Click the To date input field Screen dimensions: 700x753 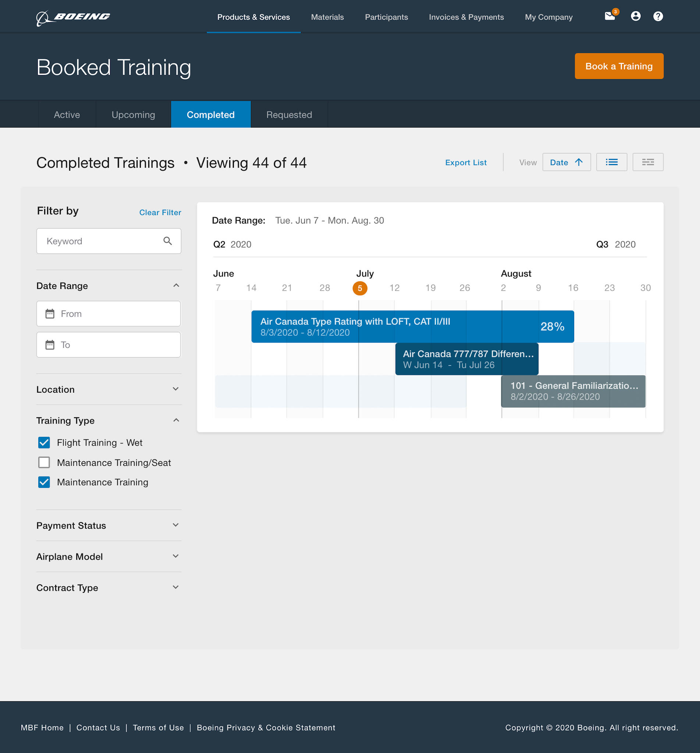pyautogui.click(x=109, y=345)
